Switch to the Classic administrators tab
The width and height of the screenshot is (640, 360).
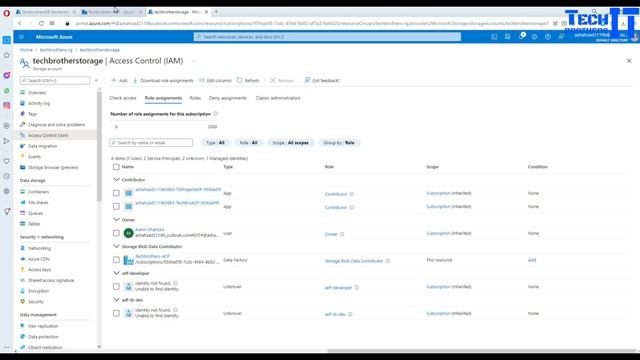(278, 98)
